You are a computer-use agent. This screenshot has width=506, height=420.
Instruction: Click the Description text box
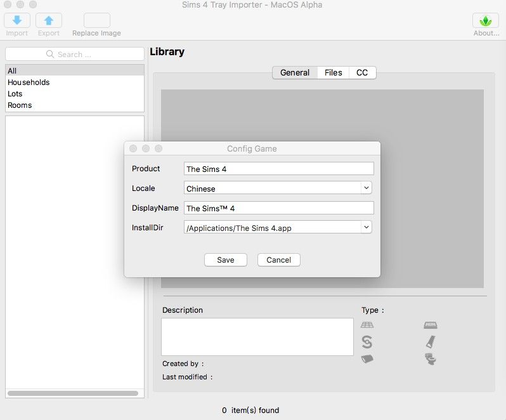click(x=257, y=337)
